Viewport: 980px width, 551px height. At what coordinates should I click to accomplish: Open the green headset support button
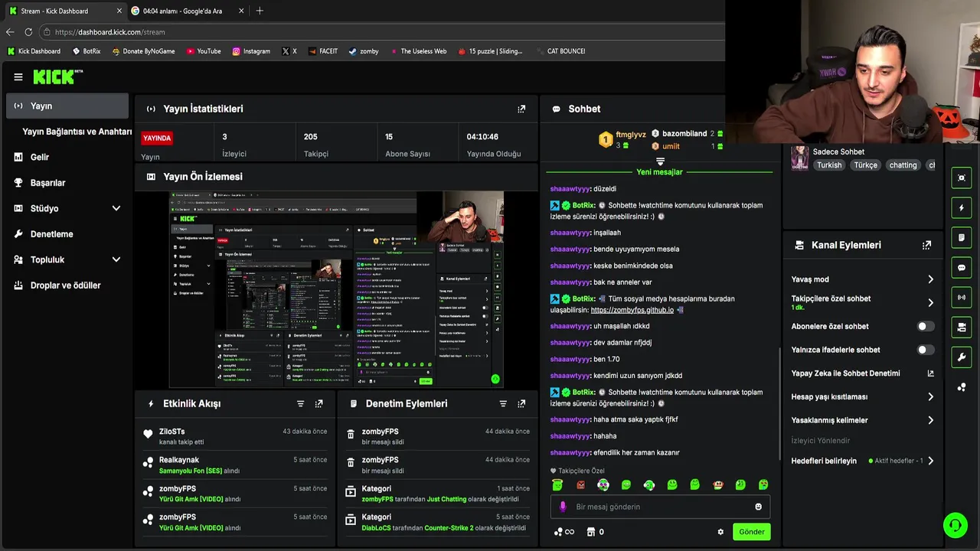click(955, 525)
